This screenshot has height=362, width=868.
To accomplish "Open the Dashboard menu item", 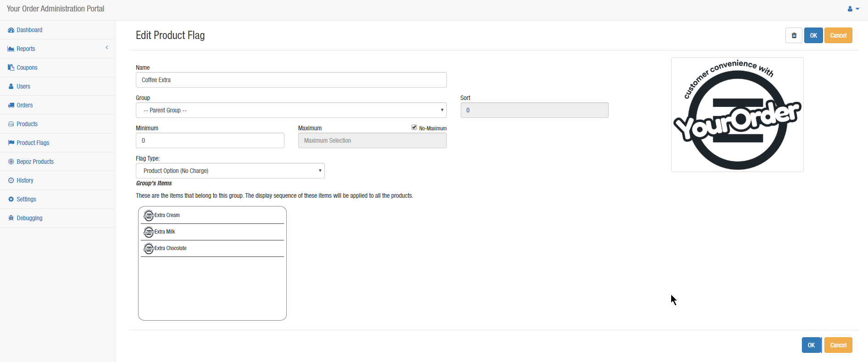I will pos(29,30).
